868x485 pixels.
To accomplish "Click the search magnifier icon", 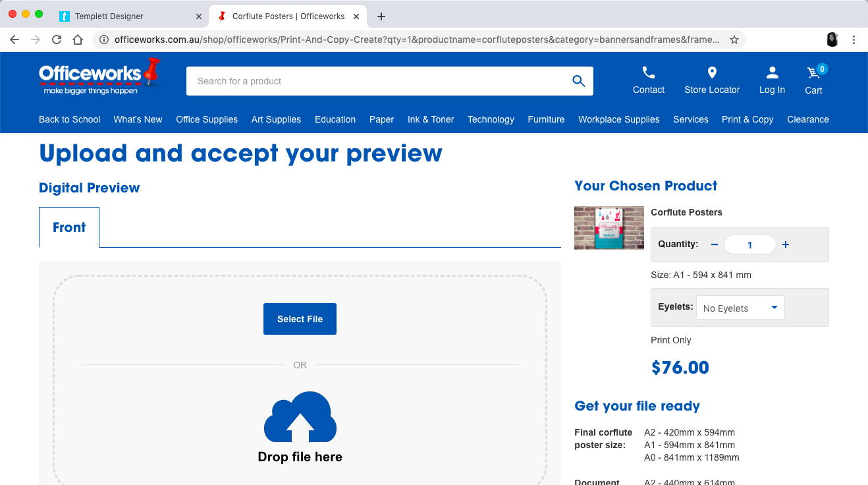I will [579, 81].
